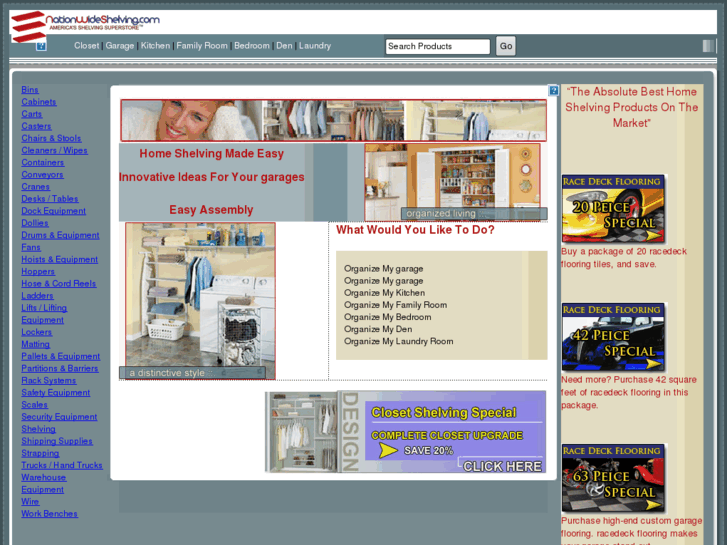Select Organize My Kitchen option
The image size is (727, 545).
pos(384,293)
